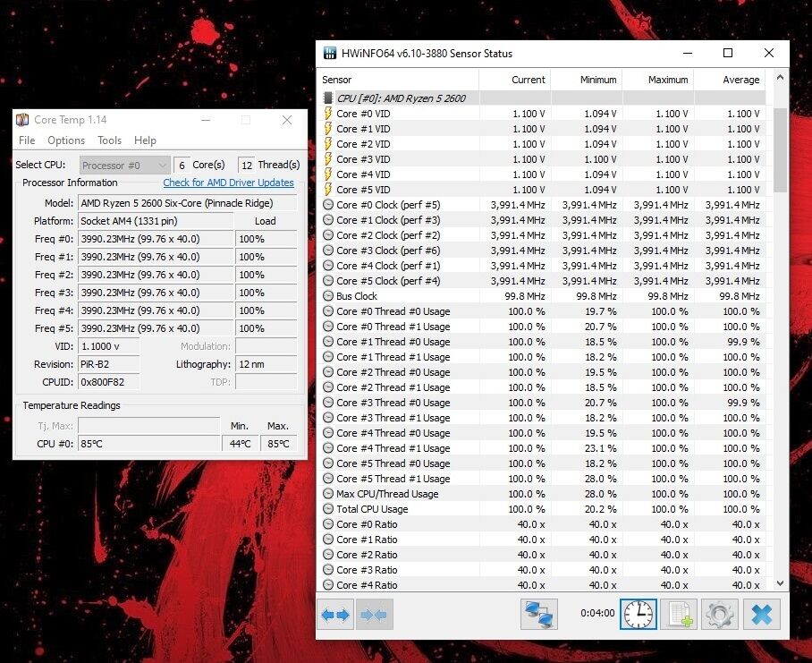Click the expand-columns arrows button in HWiNFO
This screenshot has width=812, height=663.
[x=335, y=615]
